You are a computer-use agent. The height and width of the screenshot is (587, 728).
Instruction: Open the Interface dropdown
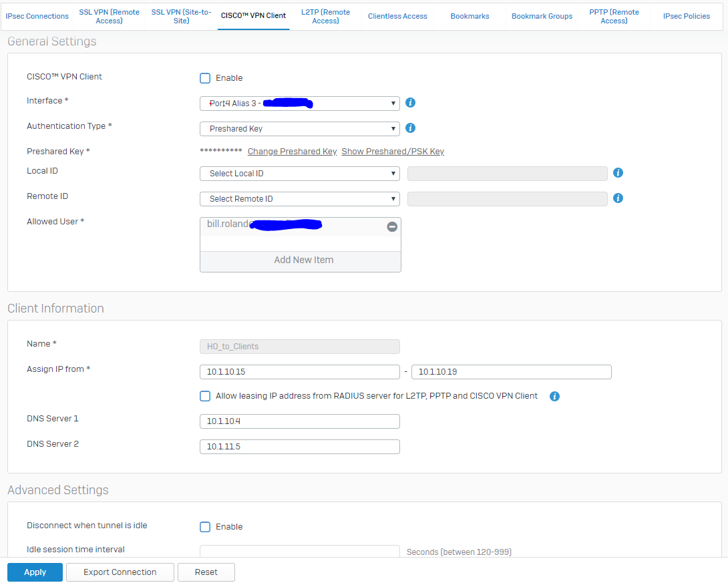(x=299, y=104)
